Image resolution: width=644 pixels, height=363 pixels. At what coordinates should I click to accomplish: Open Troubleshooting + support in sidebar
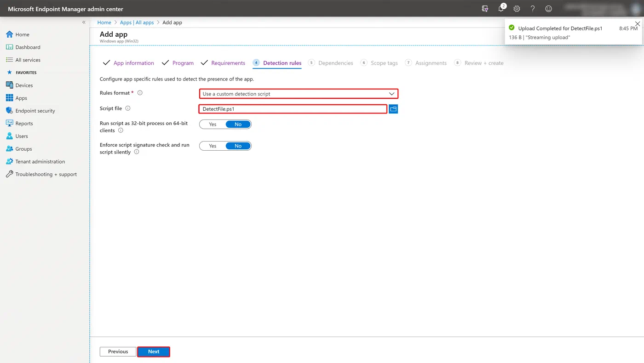(x=46, y=174)
